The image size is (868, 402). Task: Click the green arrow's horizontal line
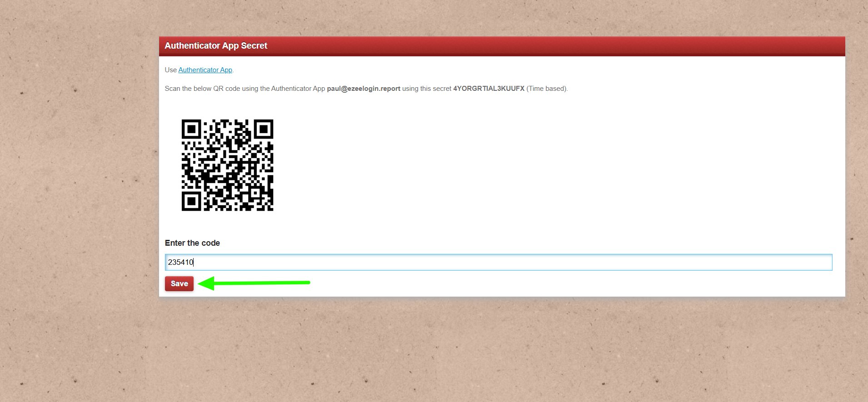[x=264, y=283]
